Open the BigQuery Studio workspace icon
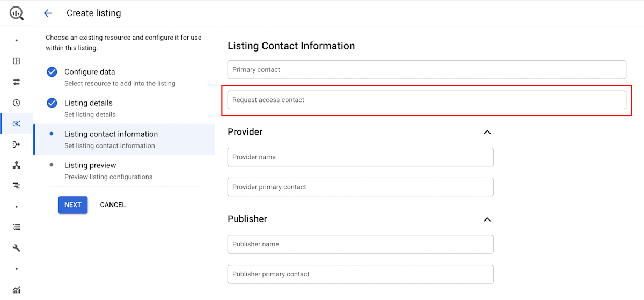Viewport: 644px width, 300px height. (17, 61)
